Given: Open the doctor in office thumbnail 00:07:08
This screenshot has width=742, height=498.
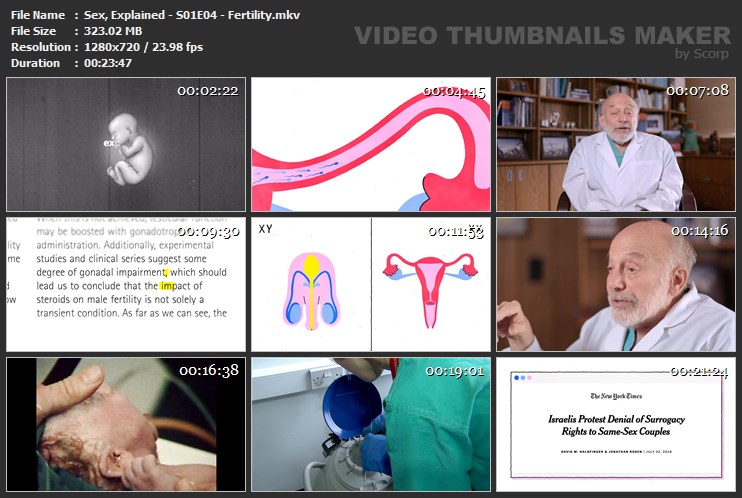Looking at the screenshot, I should (616, 144).
